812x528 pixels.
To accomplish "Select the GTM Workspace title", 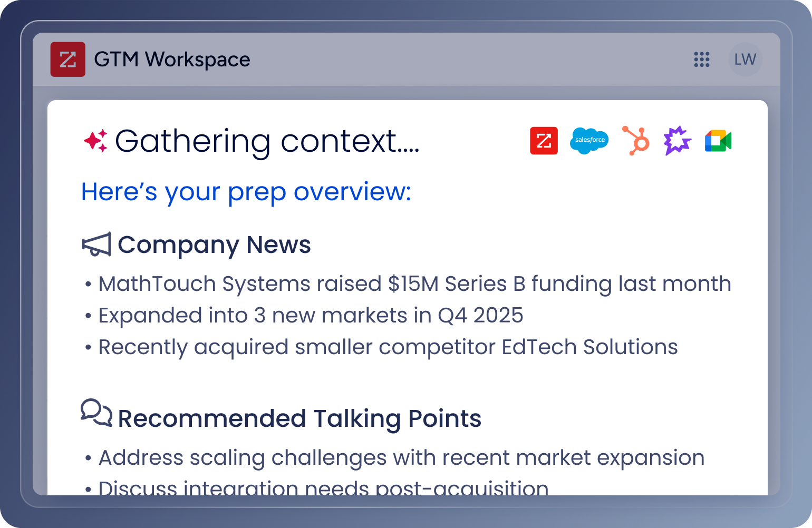I will (172, 60).
